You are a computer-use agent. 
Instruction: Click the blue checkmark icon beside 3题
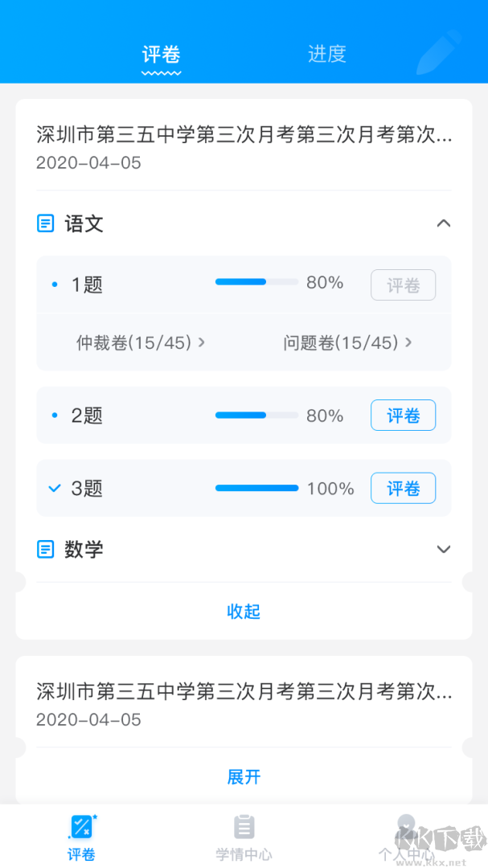pyautogui.click(x=54, y=488)
